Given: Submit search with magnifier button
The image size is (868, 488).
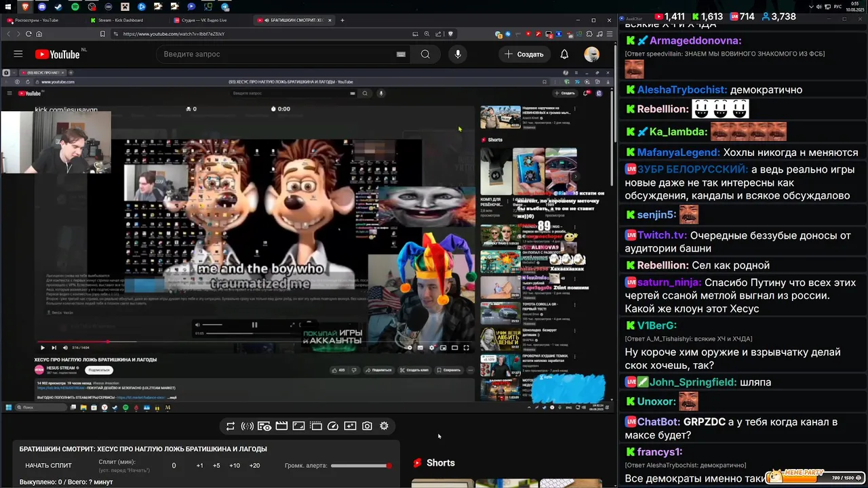Looking at the screenshot, I should [x=425, y=54].
